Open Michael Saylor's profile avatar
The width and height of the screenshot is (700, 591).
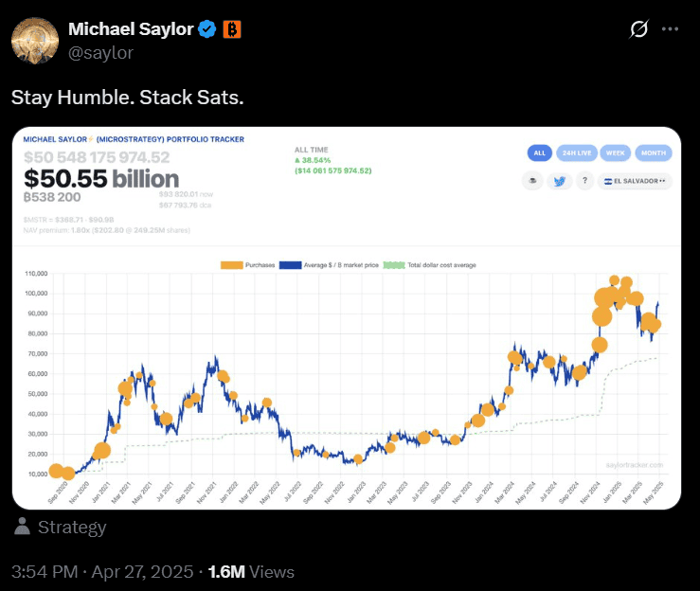[x=35, y=41]
